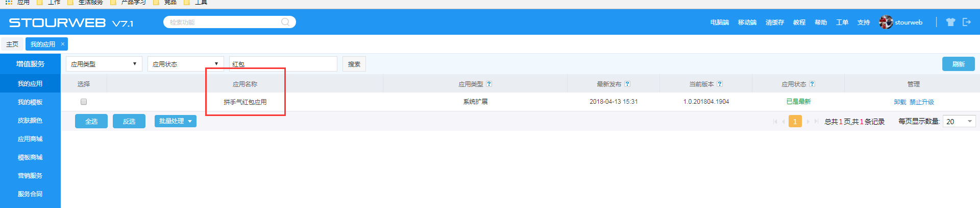Click help icon next to 当前版本 column
This screenshot has width=980, height=208.
[x=720, y=84]
